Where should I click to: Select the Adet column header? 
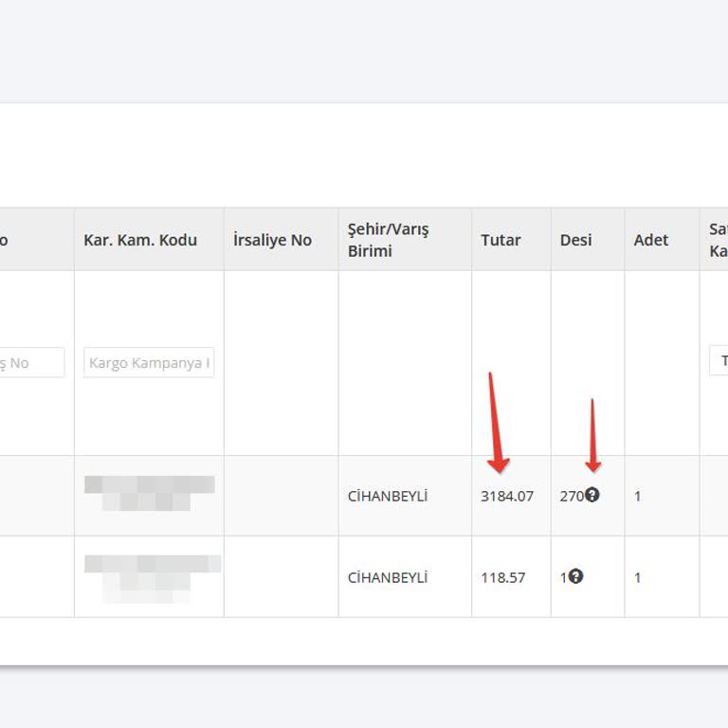(x=651, y=240)
